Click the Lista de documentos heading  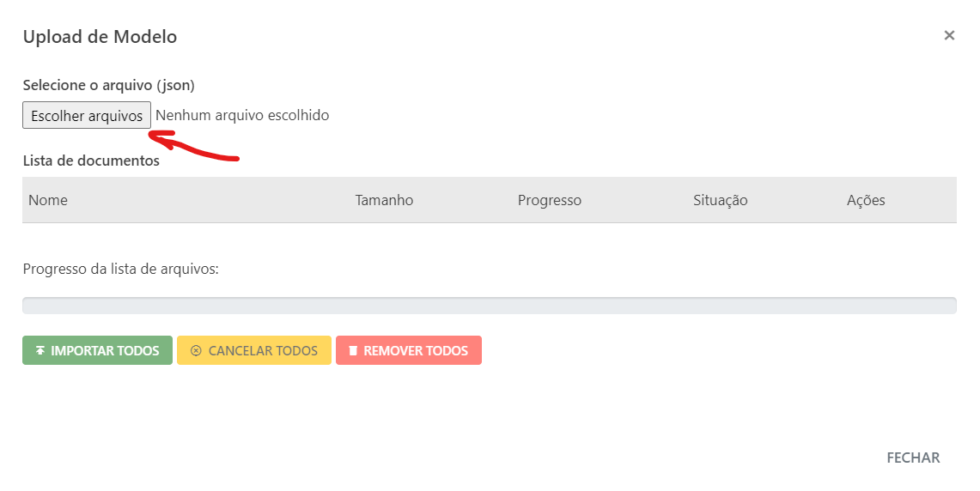(x=91, y=161)
